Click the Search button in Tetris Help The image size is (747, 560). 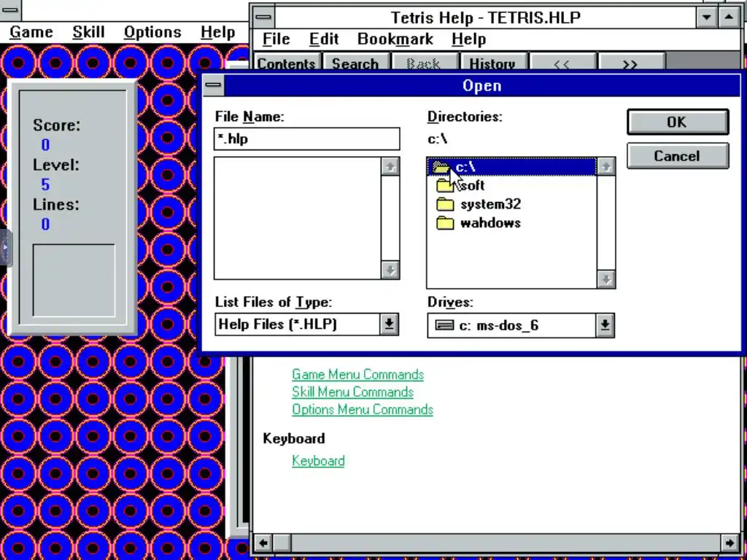tap(355, 63)
